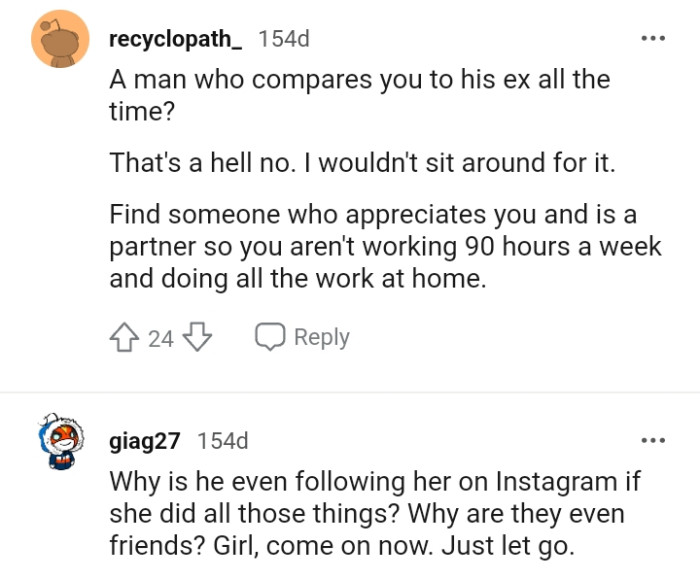Downvote the recyclopath_ comment
The height and width of the screenshot is (580, 700).
pyautogui.click(x=198, y=338)
